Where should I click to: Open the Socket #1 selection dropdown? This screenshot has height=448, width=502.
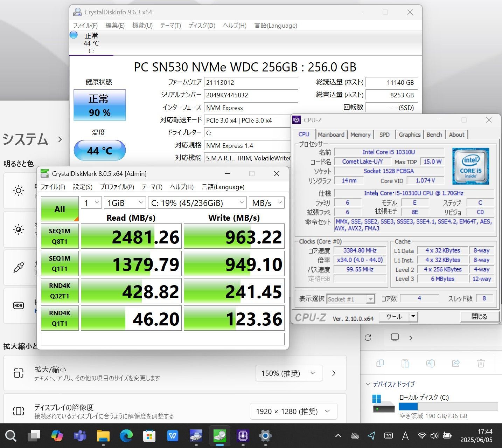pyautogui.click(x=351, y=299)
